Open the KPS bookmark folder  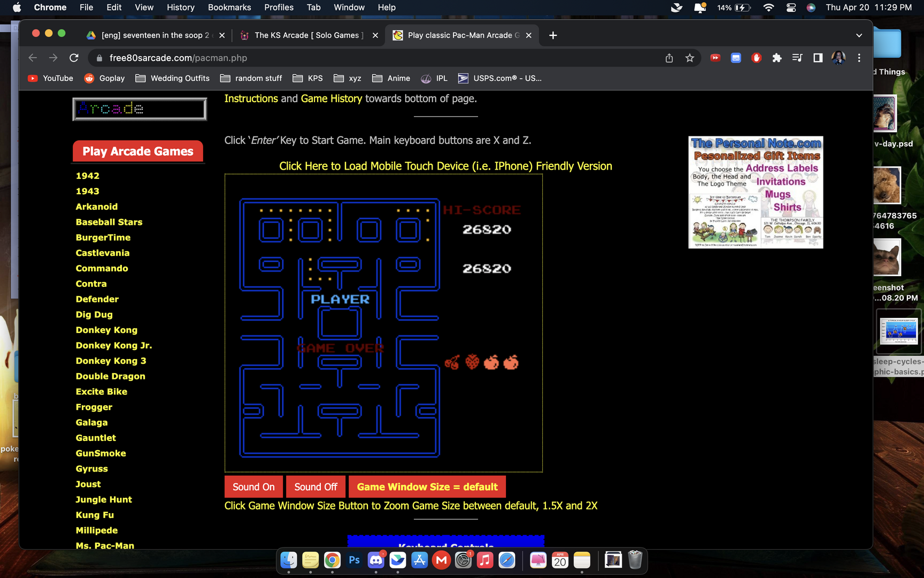coord(307,78)
